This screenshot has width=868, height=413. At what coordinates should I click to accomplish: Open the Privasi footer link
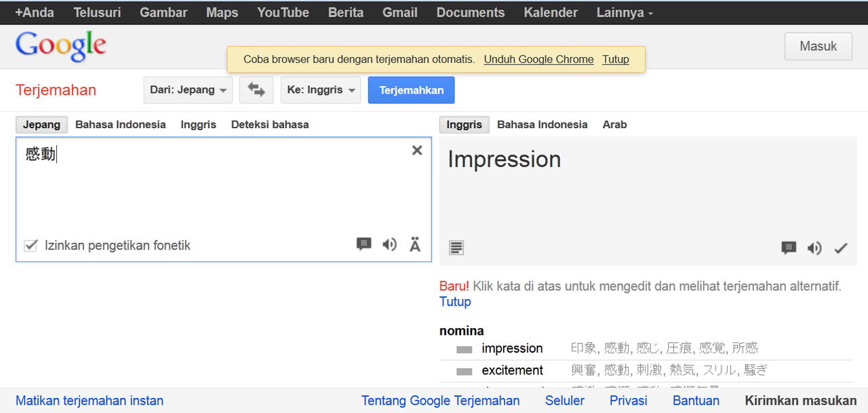(x=629, y=401)
